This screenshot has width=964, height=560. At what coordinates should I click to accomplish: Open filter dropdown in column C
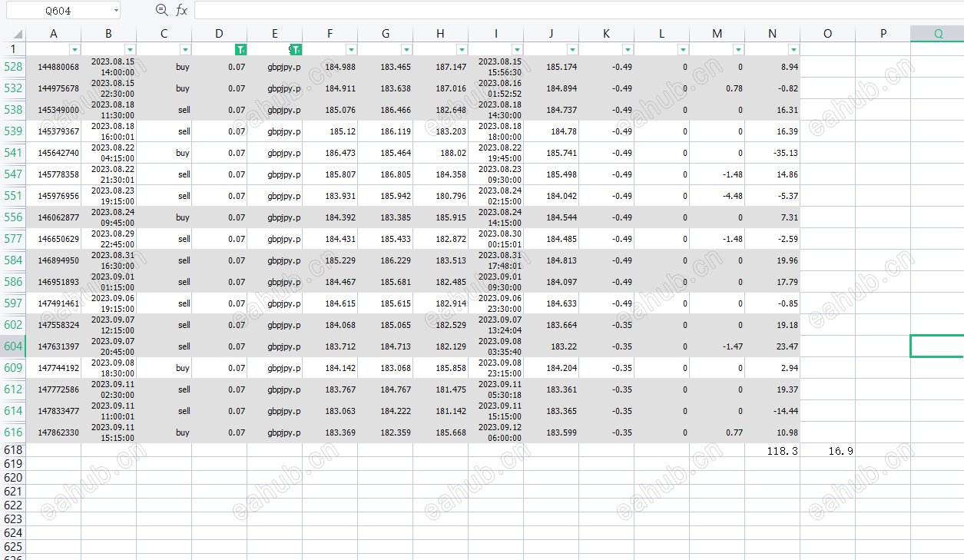185,49
